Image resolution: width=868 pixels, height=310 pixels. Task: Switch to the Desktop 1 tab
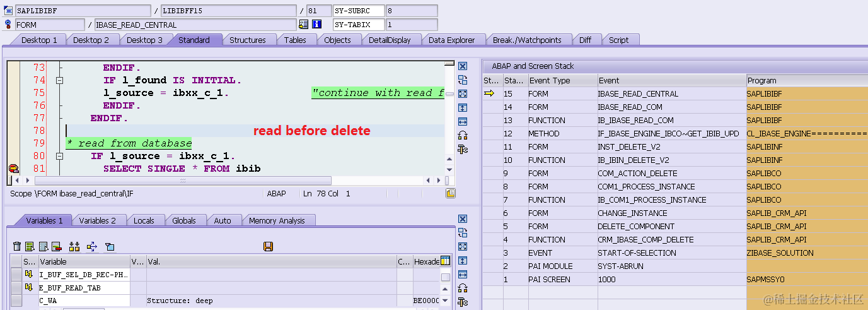coord(39,40)
